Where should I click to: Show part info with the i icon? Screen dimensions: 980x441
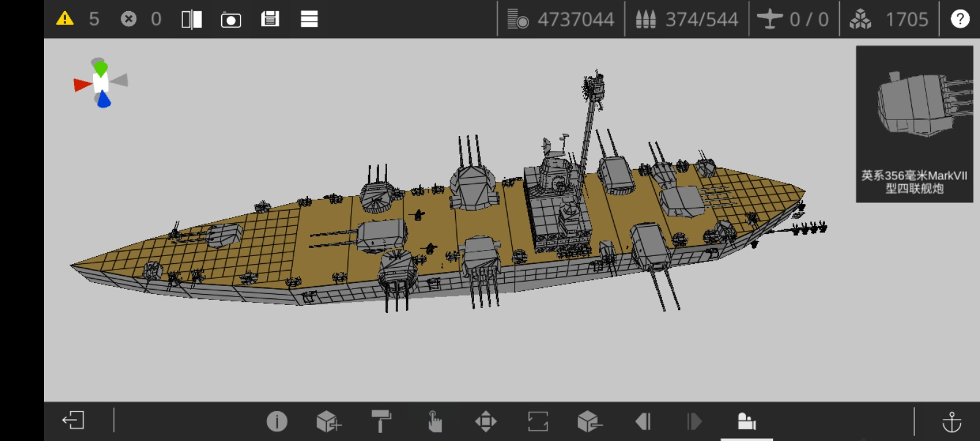(277, 421)
